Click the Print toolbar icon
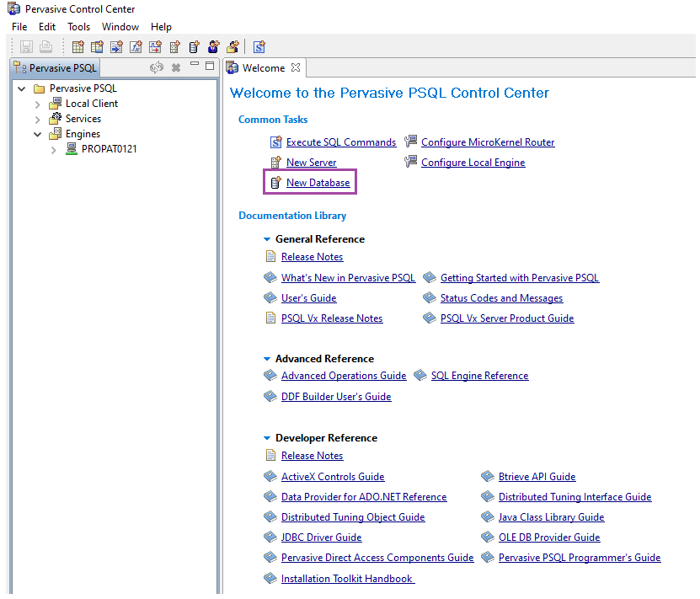Viewport: 700px width, 599px height. pyautogui.click(x=45, y=47)
